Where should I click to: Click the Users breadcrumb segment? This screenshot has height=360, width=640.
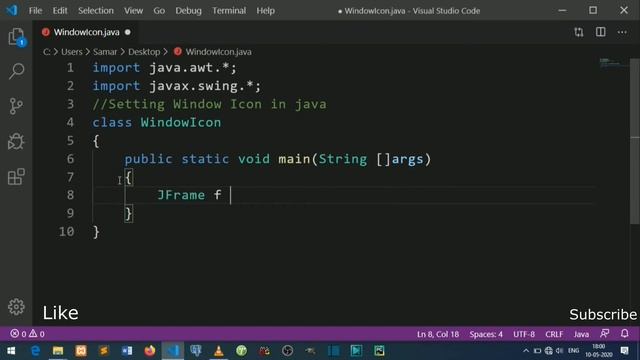[72, 52]
